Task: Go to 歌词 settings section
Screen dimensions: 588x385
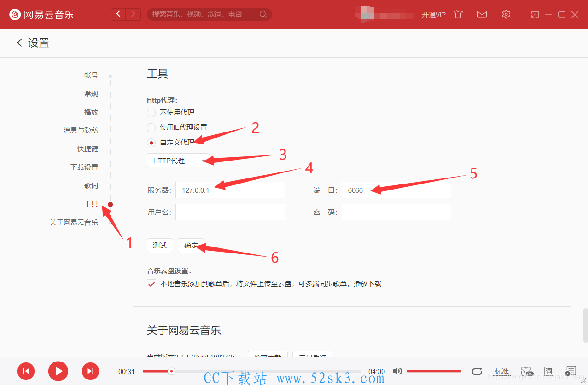Action: click(x=91, y=186)
